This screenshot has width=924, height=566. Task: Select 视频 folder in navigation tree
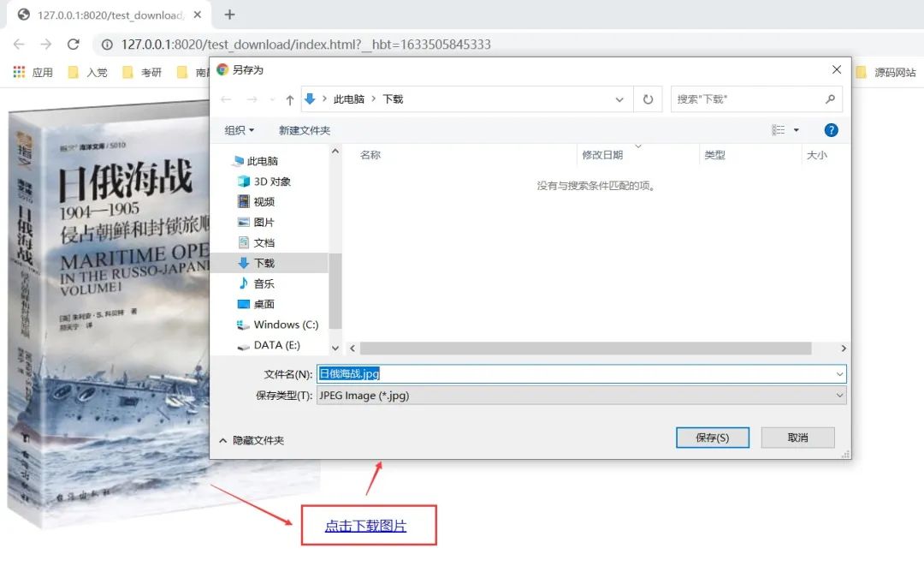tap(257, 201)
